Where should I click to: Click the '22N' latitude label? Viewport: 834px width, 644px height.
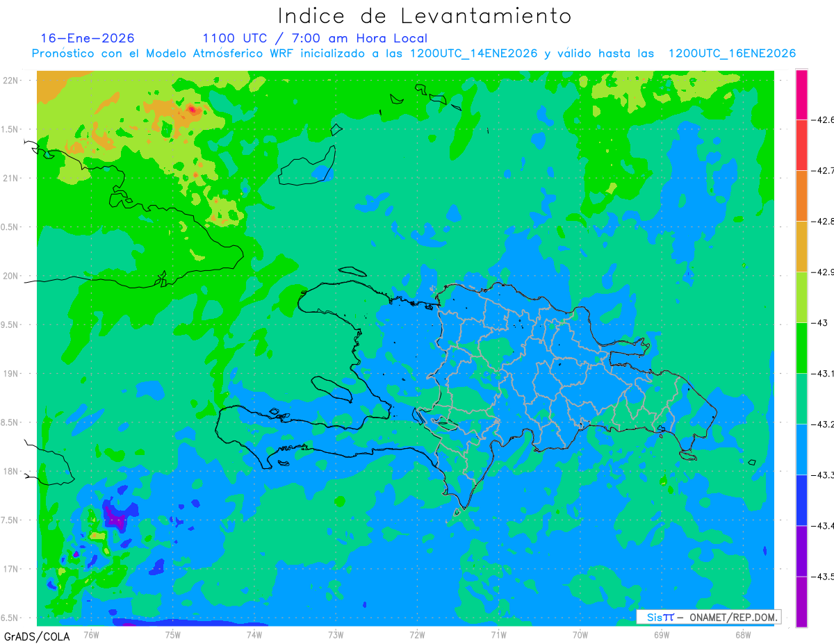pos(12,81)
